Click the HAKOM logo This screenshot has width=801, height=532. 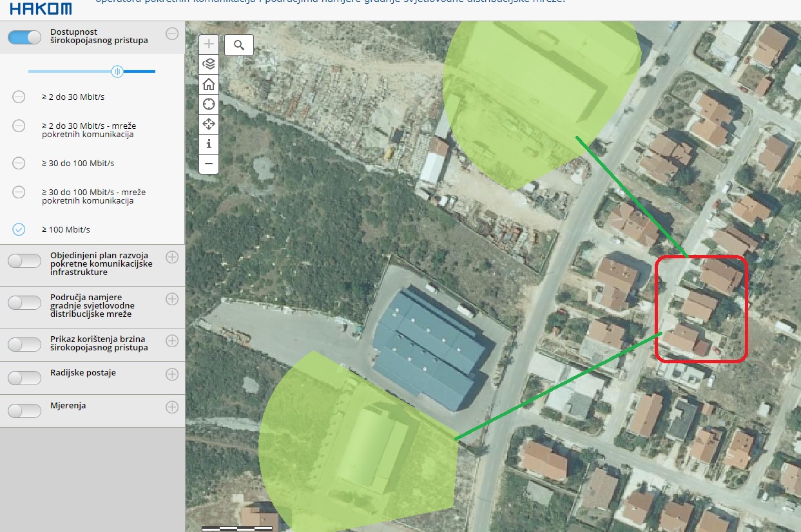pyautogui.click(x=41, y=8)
